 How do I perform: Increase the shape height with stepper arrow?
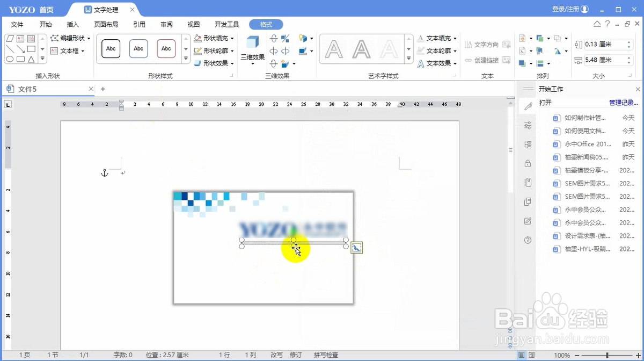(630, 42)
